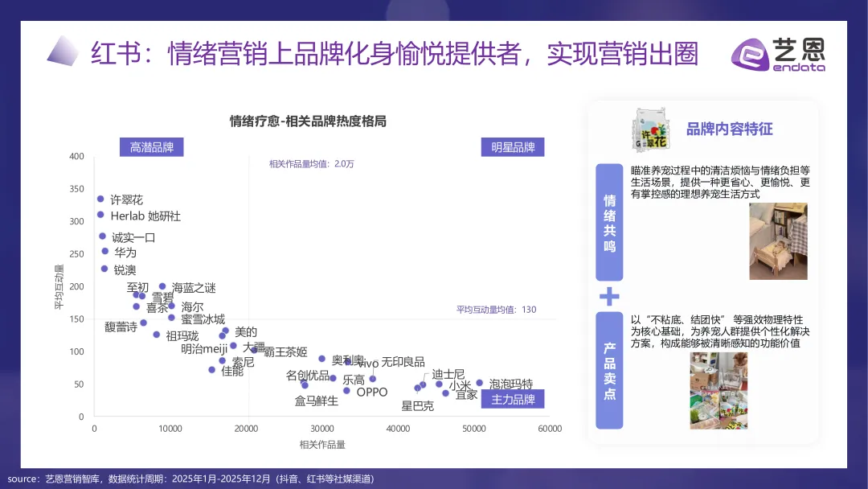This screenshot has height=489, width=868.
Task: Click the 华为 label
Action: coord(125,253)
